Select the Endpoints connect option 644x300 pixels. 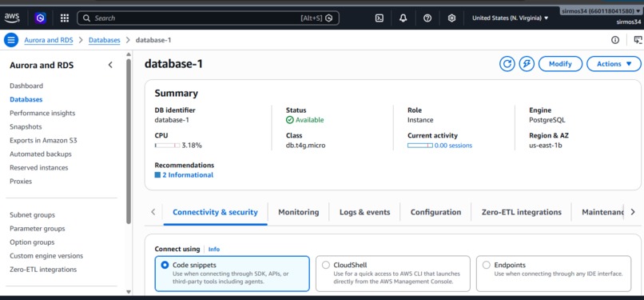553,274
